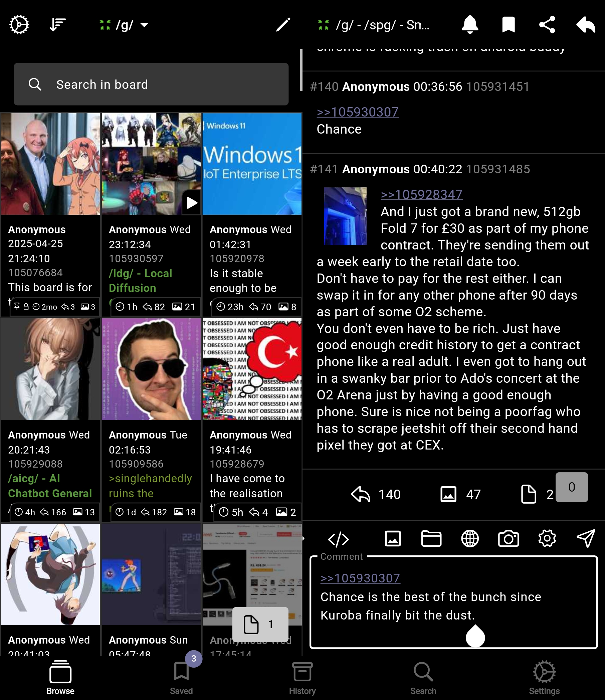The image size is (605, 700).
Task: Open the blue image thumbnail in post #141
Action: pyautogui.click(x=345, y=216)
